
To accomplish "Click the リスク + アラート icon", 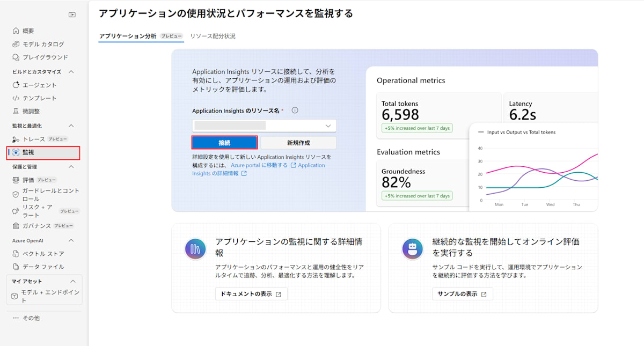I will click(16, 210).
